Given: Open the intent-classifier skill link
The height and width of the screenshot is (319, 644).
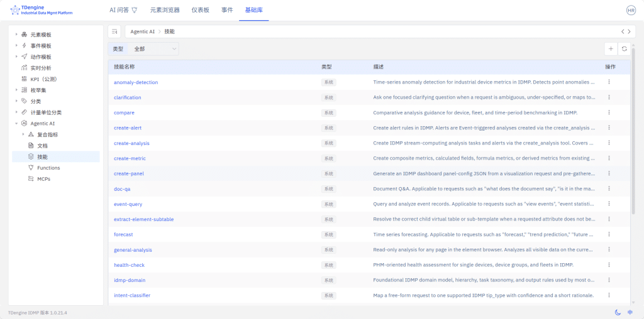Looking at the screenshot, I should tap(132, 295).
